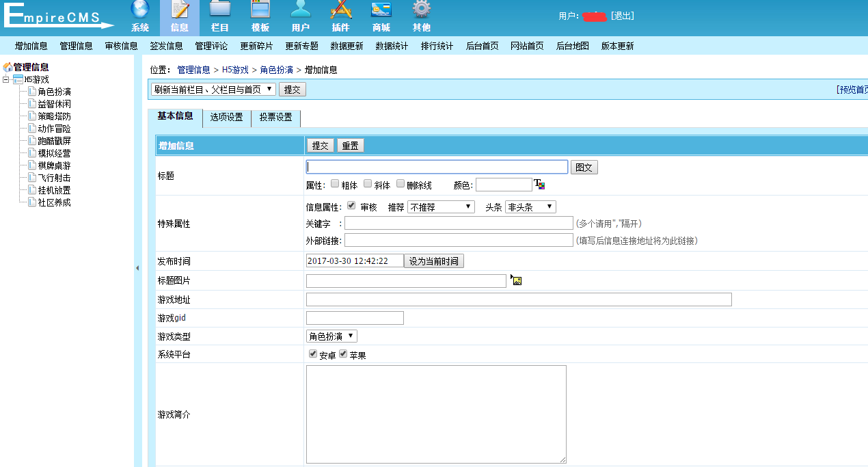Click the 设为当前时间 button
This screenshot has height=467, width=868.
click(434, 261)
